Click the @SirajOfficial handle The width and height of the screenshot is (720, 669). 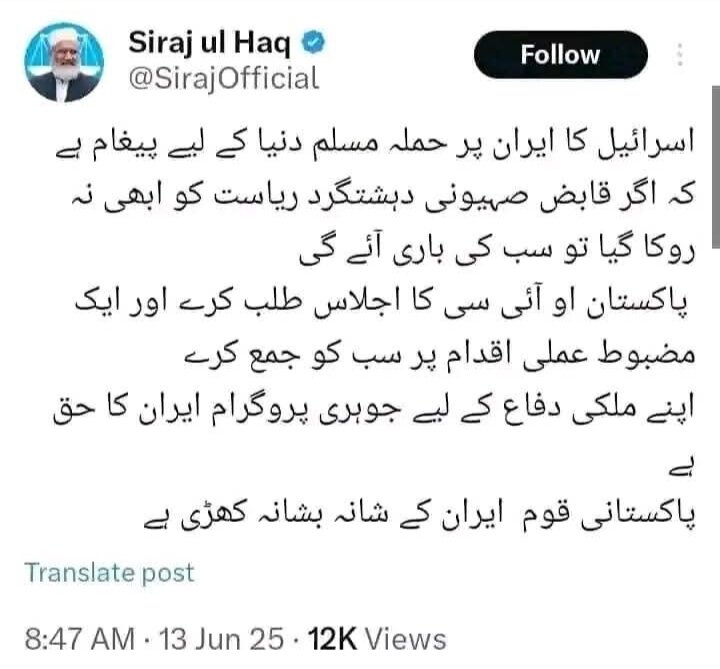coord(224,79)
